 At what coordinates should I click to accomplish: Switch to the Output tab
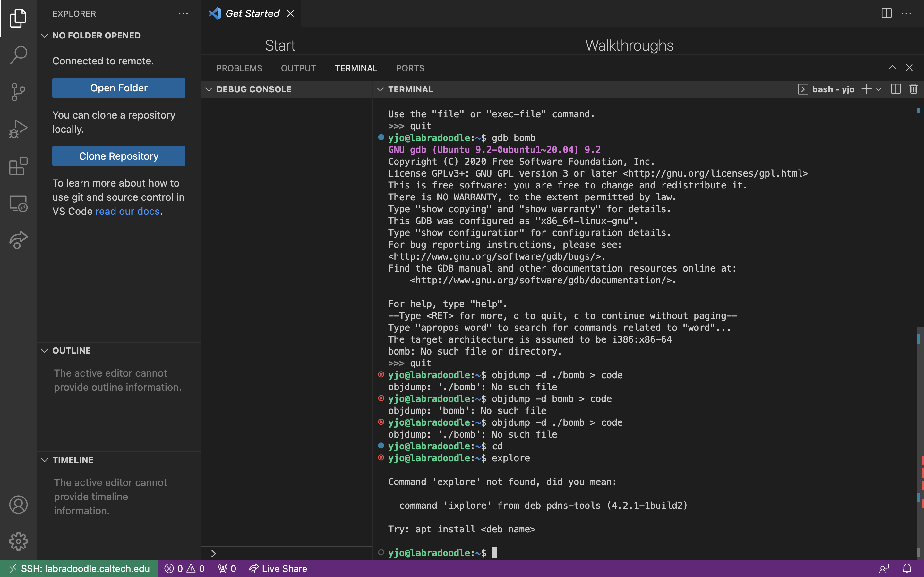pos(298,68)
